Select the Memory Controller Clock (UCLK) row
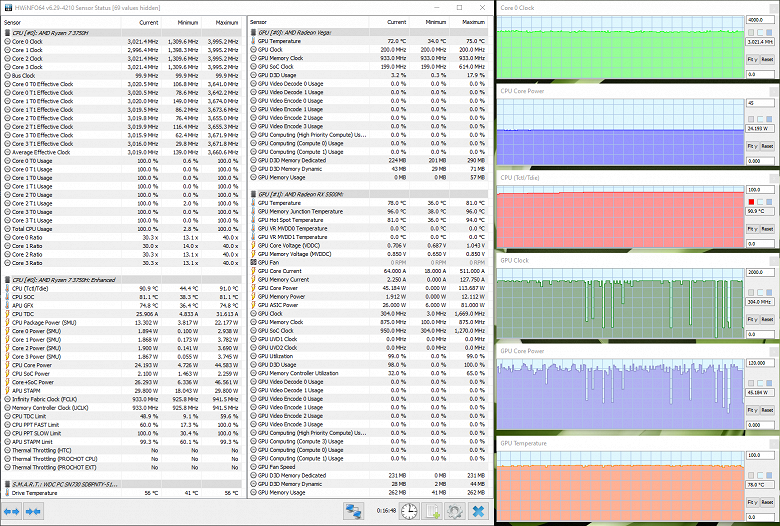Viewport: 780px width, 526px height. [123, 408]
